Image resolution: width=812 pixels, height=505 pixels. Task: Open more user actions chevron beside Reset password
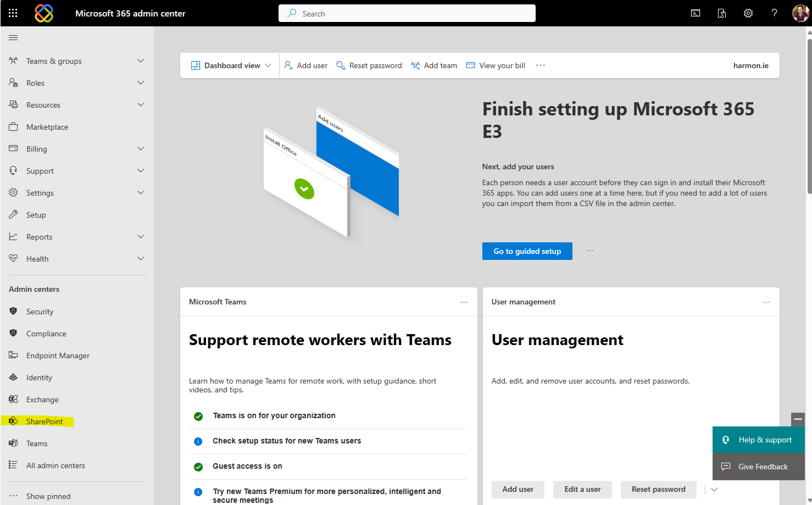(x=714, y=490)
